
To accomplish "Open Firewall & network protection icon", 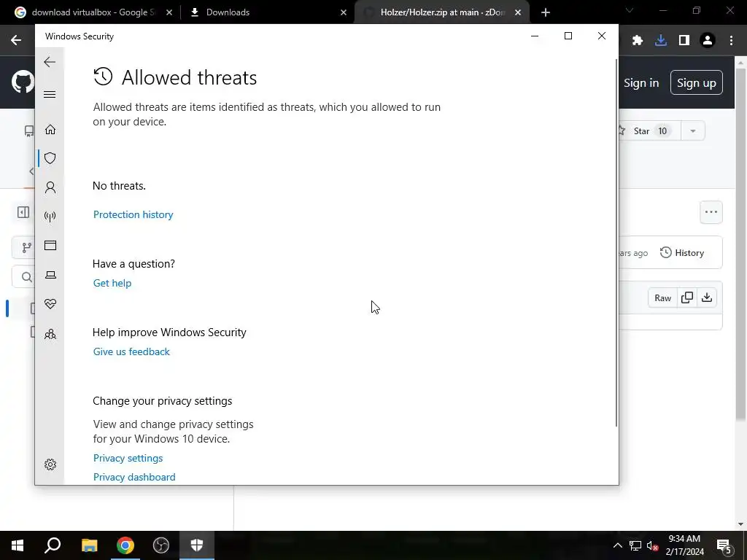I will 50,217.
